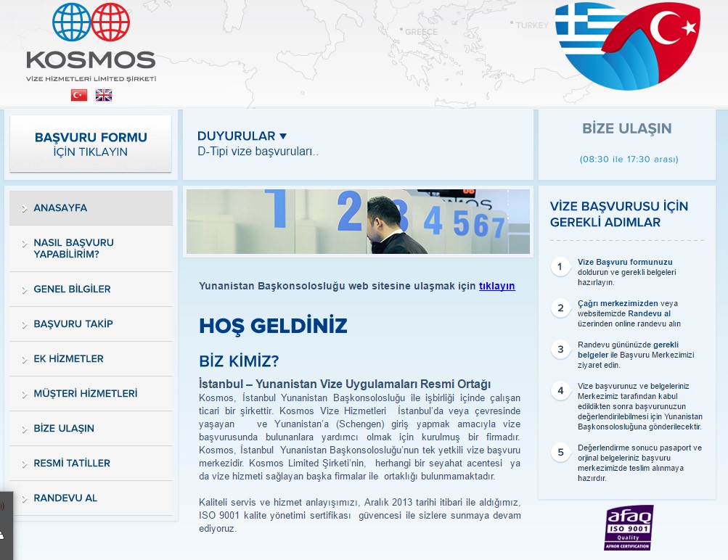Click the BAŞVURU FORMU İÇİN TIKLAYIN button
Screen dimensions: 728x560
coord(91,144)
